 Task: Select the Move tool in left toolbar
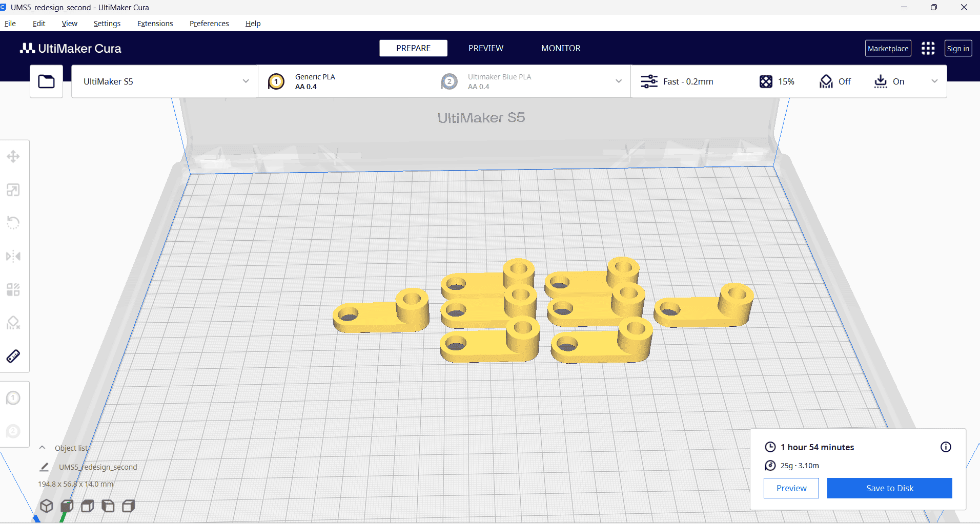[13, 157]
